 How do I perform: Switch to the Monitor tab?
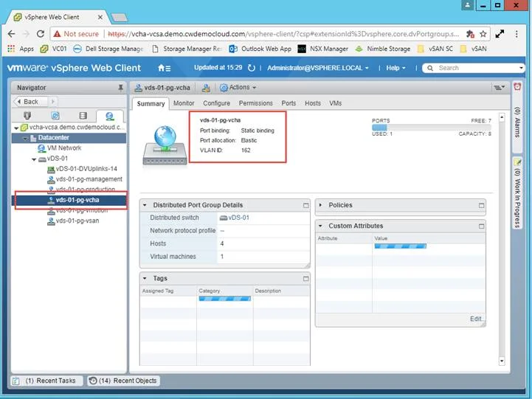click(x=184, y=103)
